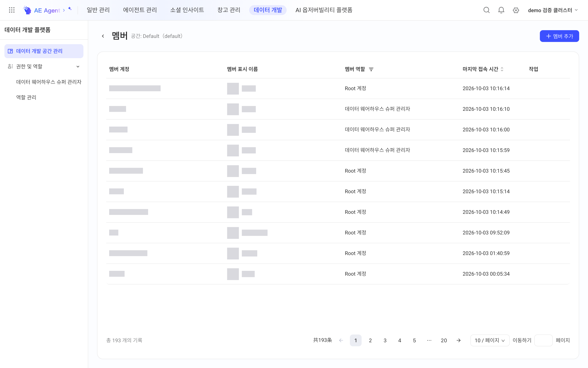Click Root 계정 in the 10:15:45 row

(356, 171)
